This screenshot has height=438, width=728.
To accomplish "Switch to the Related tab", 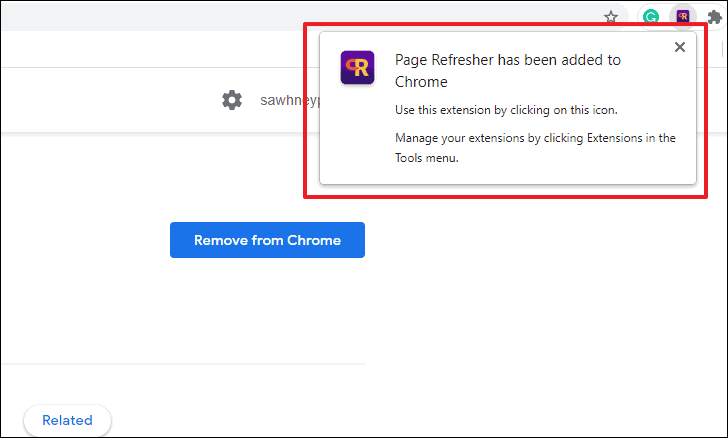I will point(67,420).
